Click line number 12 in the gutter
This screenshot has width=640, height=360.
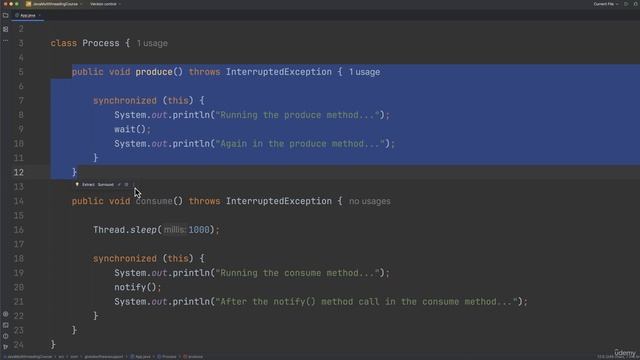(x=19, y=172)
